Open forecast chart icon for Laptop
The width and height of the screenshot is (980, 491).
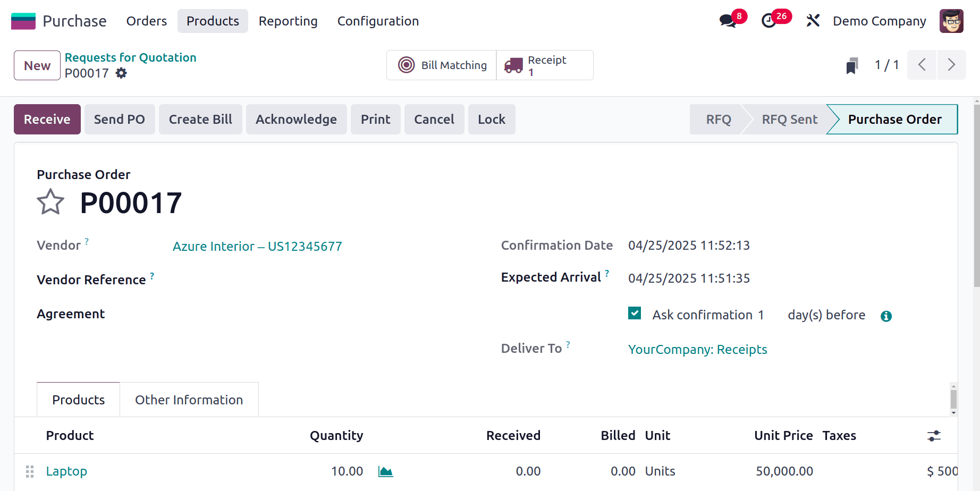385,471
